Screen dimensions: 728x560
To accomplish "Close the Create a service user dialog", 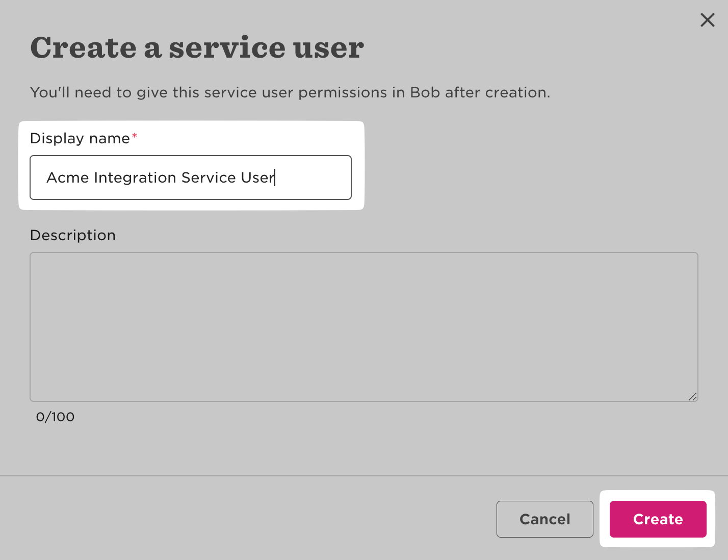I will tap(707, 20).
